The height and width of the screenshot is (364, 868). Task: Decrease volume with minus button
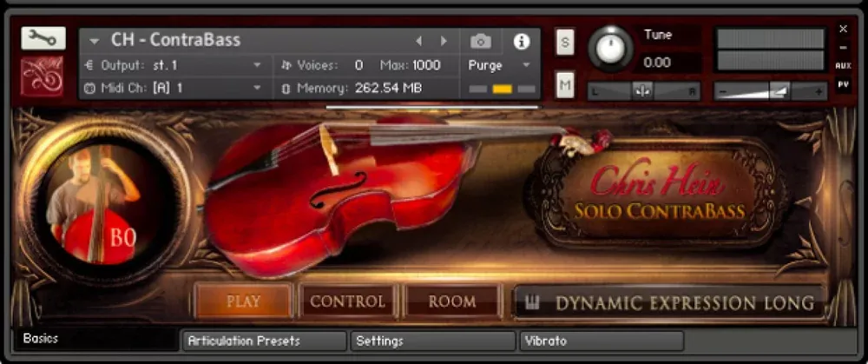coord(722,91)
